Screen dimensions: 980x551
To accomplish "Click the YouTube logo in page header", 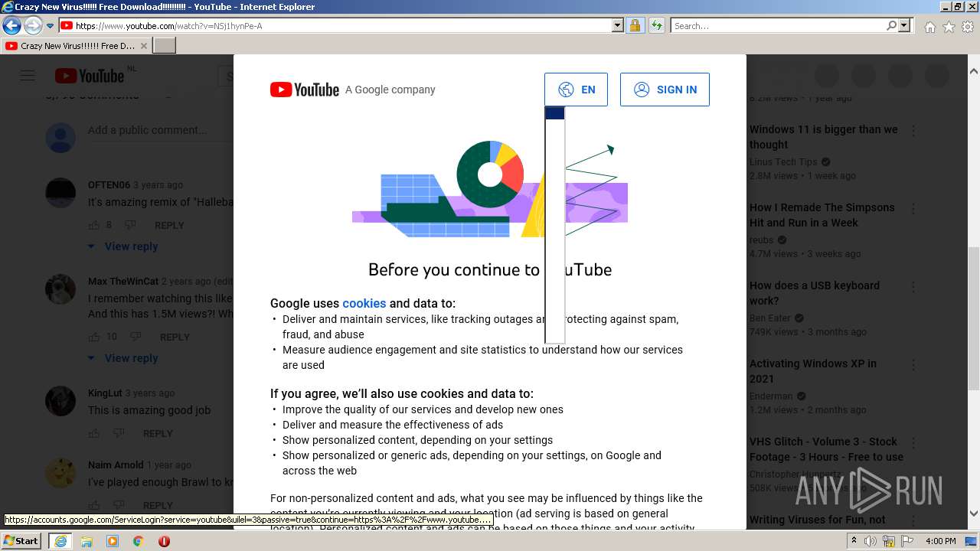I will 90,76.
